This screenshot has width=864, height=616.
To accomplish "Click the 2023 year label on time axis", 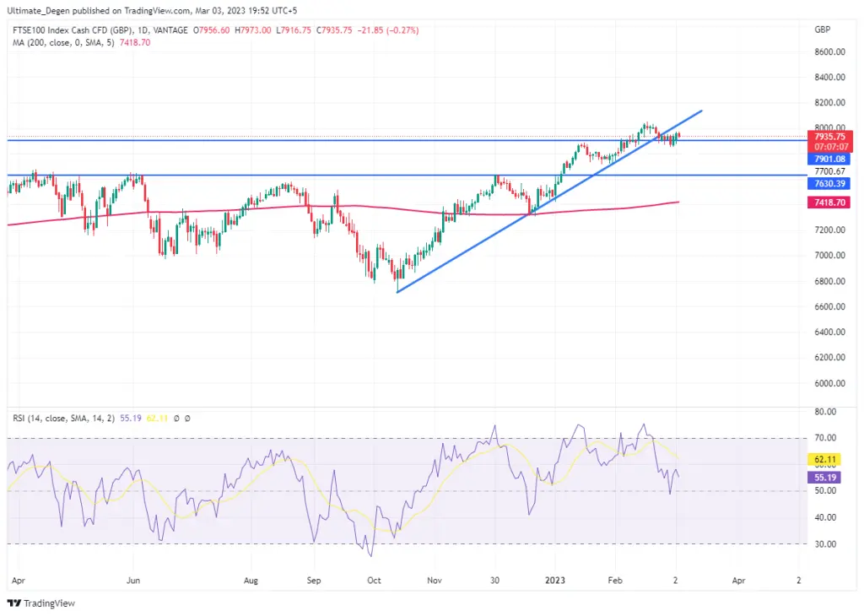I will click(555, 581).
